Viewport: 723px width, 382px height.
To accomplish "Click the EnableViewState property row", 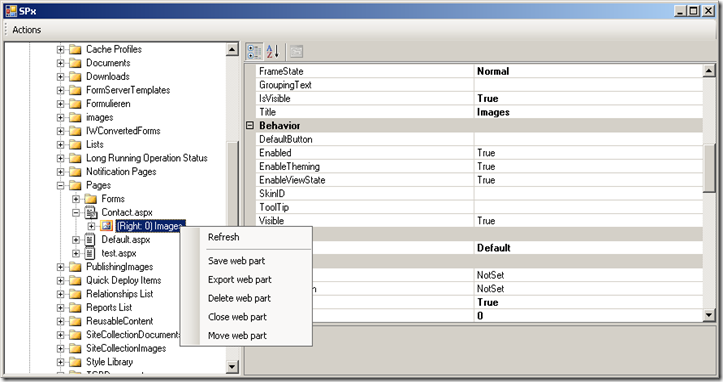I will coord(480,180).
